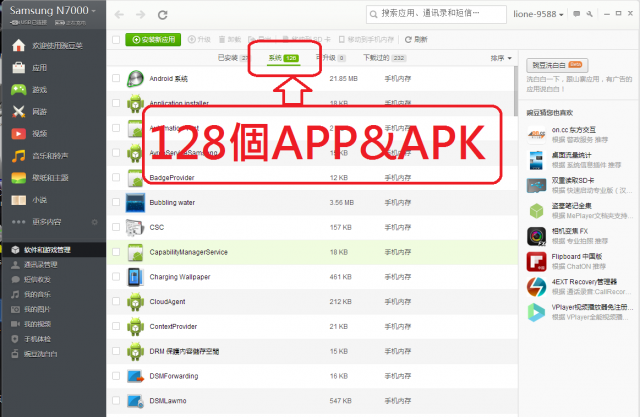The image size is (640, 417).
Task: Open recommended VPlayer视频播放器
Action: point(580,312)
